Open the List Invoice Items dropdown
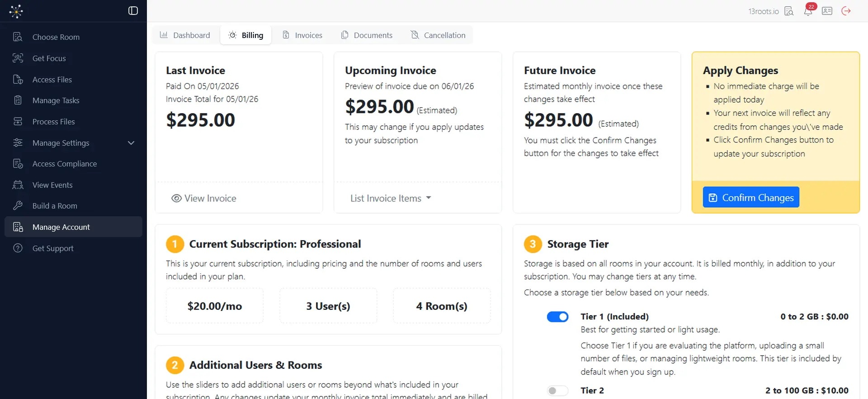Screen dimensions: 868x399 click(x=391, y=198)
